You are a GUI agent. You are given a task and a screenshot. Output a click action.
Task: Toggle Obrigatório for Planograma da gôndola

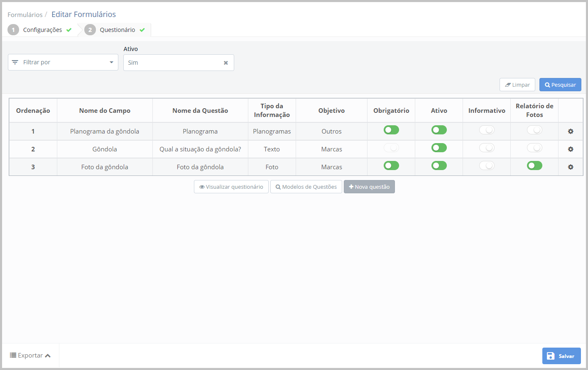(x=391, y=130)
